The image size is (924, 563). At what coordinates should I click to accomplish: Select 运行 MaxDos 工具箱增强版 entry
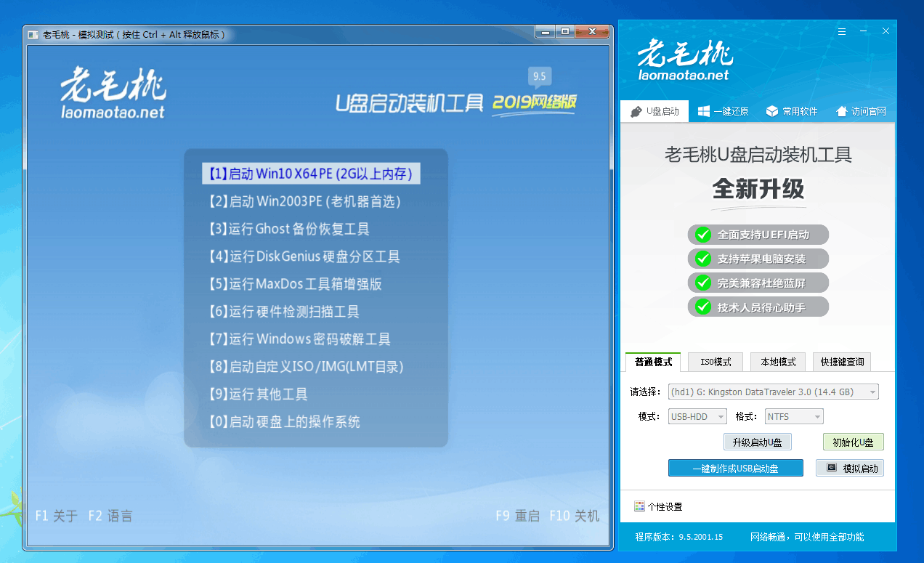tap(294, 284)
